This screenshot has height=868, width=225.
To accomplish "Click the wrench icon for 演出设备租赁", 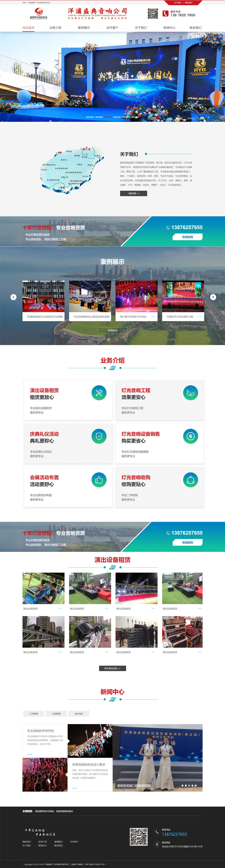I will pos(99,393).
